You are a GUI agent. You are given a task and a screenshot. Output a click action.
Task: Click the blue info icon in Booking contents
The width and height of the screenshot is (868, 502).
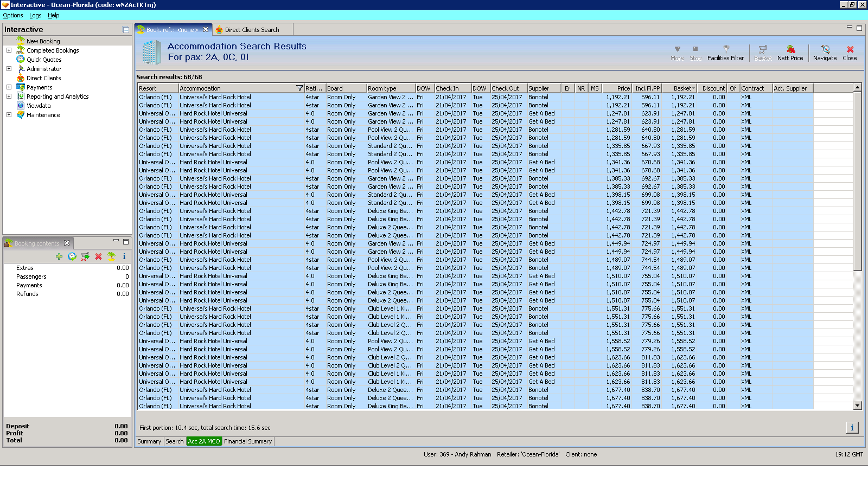[x=124, y=256]
